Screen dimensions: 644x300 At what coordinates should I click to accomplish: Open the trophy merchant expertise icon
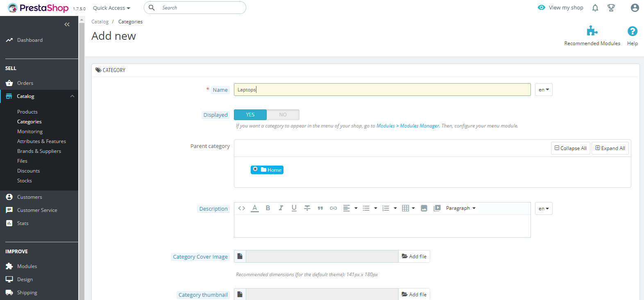point(611,8)
